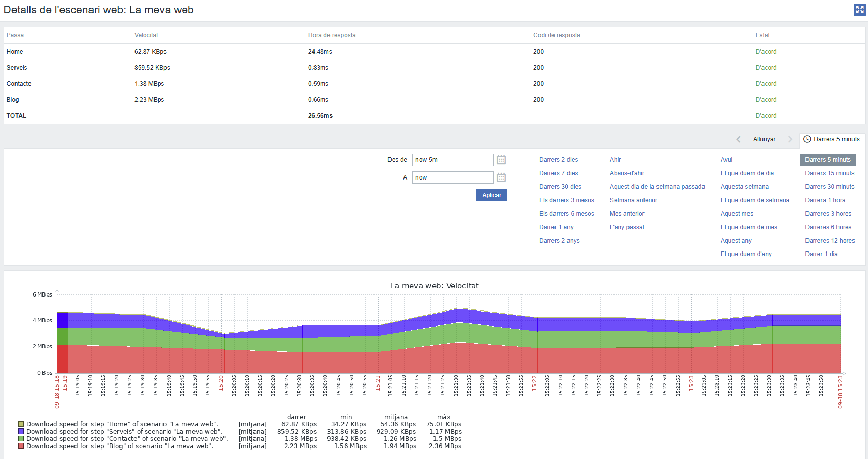Click the fullscreen kiosk mode icon
The image size is (868, 459).
coord(859,10)
